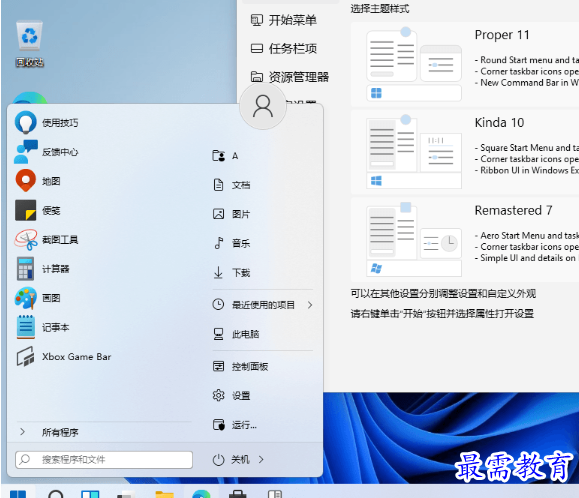Select the 任务栏项 settings tab
This screenshot has height=498, width=579.
pyautogui.click(x=284, y=48)
